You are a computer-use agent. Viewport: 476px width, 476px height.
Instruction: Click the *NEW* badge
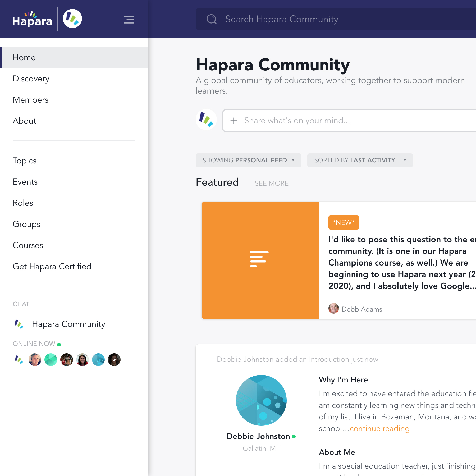point(344,222)
